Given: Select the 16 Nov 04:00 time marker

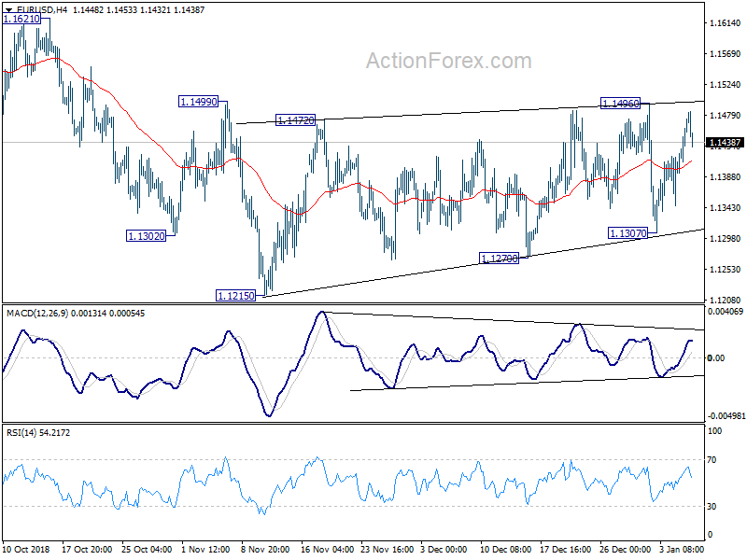Looking at the screenshot, I should click(327, 549).
